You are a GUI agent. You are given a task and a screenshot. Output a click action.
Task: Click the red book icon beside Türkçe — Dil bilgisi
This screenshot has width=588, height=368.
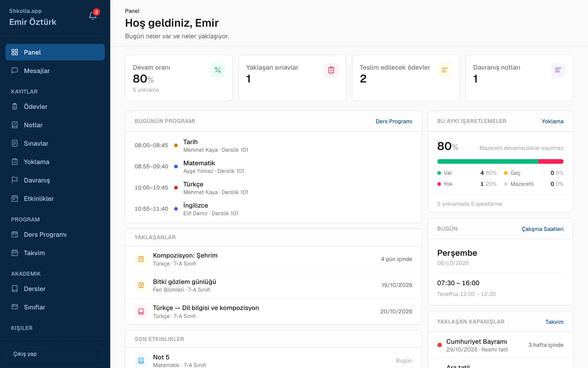click(141, 312)
